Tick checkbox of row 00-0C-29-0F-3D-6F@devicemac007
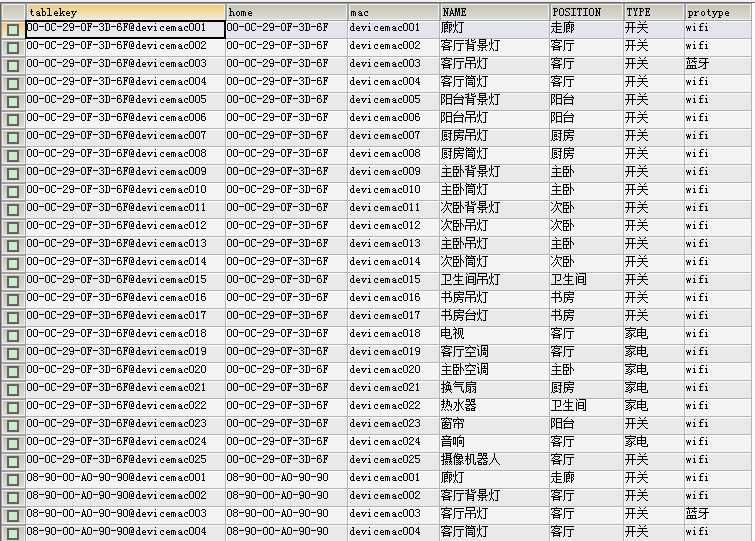 tap(13, 138)
